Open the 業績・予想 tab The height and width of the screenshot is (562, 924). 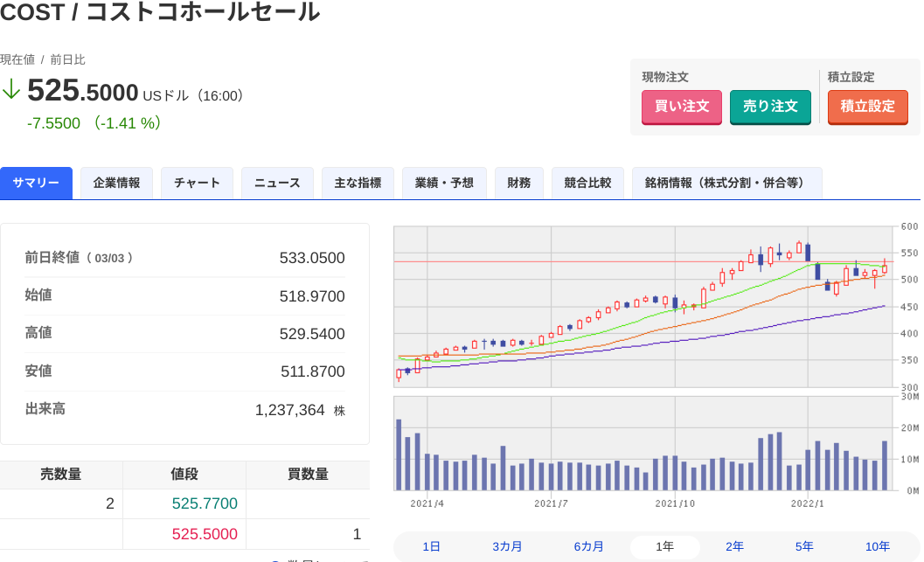[x=444, y=184]
